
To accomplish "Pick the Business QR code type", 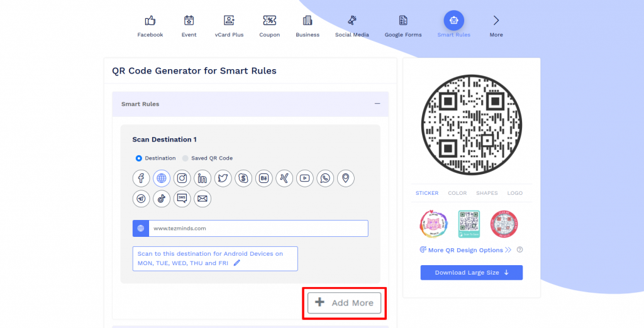I will click(308, 26).
